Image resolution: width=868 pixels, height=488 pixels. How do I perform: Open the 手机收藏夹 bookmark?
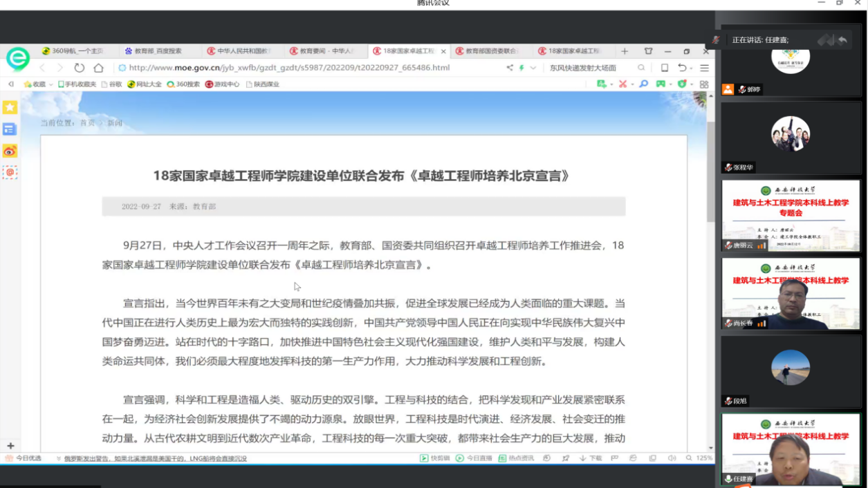pyautogui.click(x=77, y=84)
